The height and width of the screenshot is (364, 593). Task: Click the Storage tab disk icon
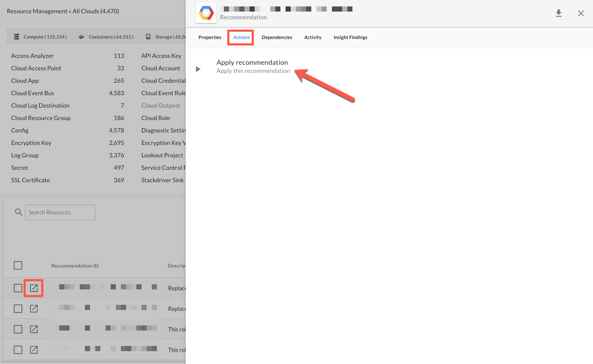tap(148, 37)
